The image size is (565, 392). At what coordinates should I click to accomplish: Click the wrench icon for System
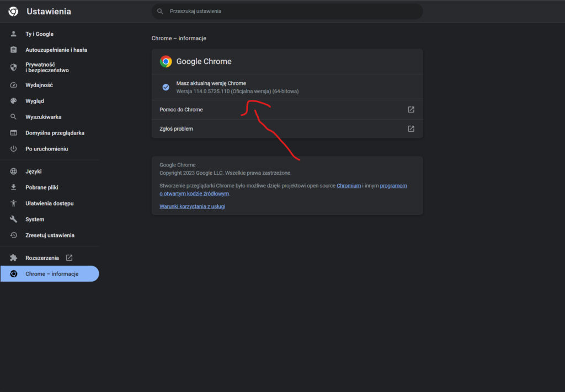pos(13,219)
